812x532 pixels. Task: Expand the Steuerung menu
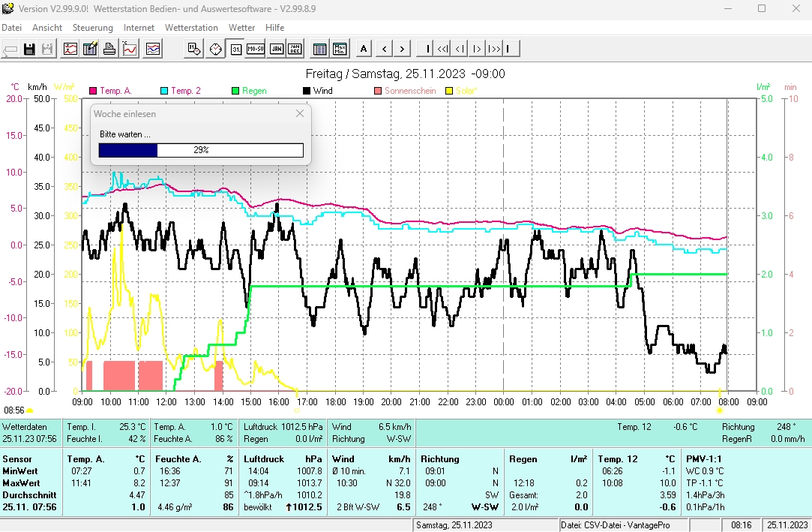point(92,28)
